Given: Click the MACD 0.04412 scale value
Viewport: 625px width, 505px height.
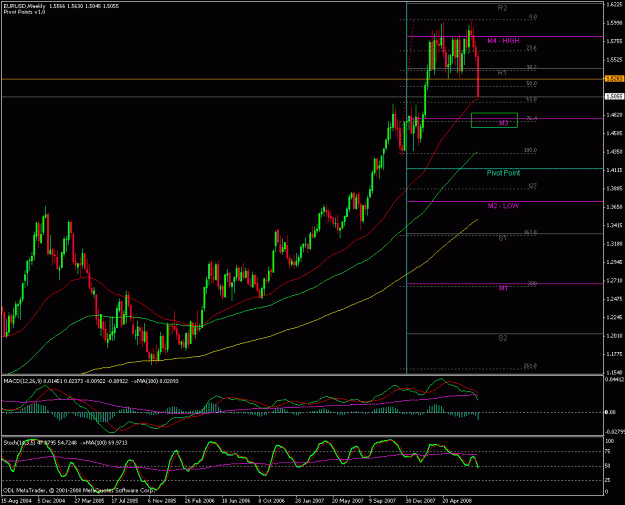Looking at the screenshot, I should pos(614,380).
